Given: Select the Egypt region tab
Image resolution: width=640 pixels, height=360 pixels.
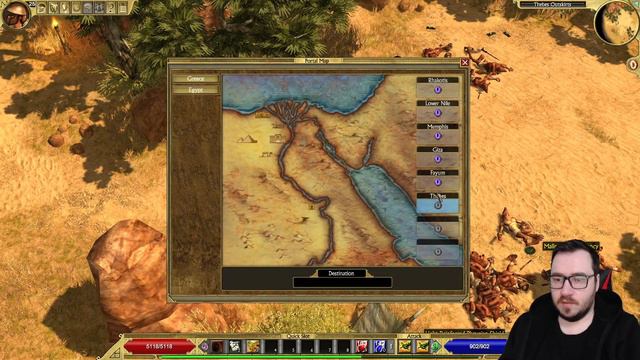Looking at the screenshot, I should pyautogui.click(x=196, y=89).
